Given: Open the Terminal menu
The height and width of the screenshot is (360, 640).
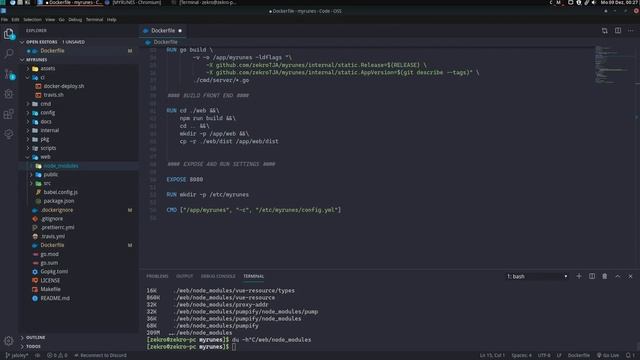Looking at the screenshot, I should pos(94,20).
